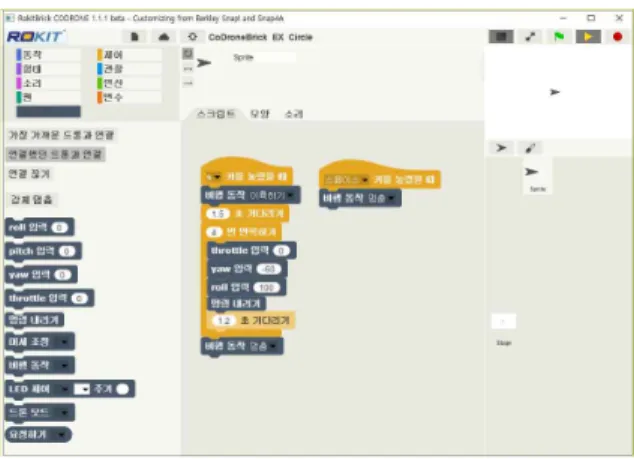Screen dimensions: 634x459
Task: Click the 연결 끊기 disconnect button
Action: click(x=29, y=174)
